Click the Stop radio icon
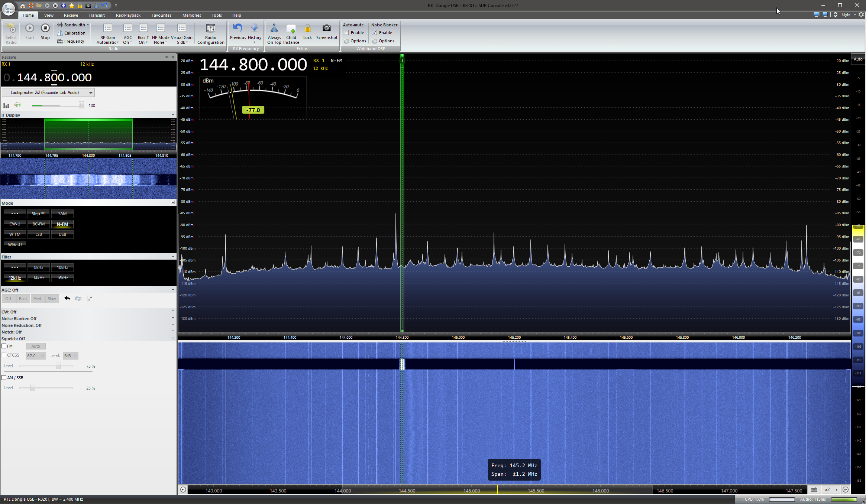The width and height of the screenshot is (866, 504). point(45,28)
